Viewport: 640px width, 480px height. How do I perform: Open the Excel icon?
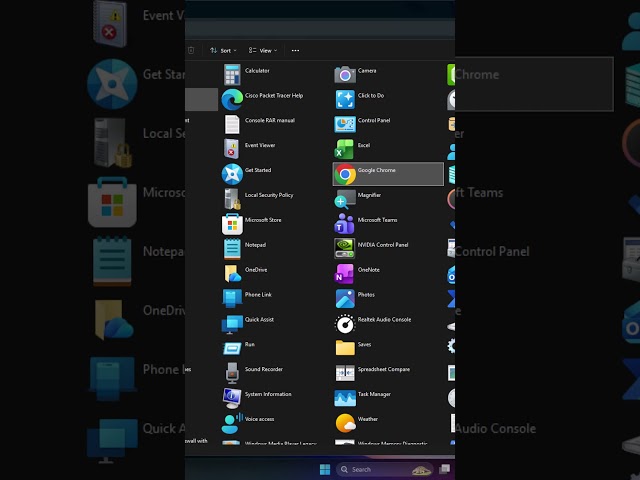point(345,149)
